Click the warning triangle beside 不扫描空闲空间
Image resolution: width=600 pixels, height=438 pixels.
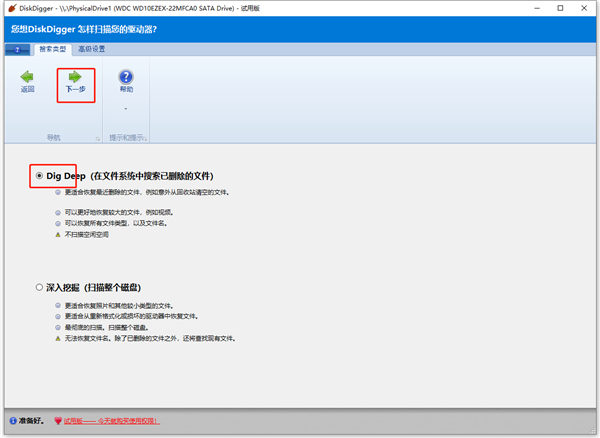pos(58,234)
